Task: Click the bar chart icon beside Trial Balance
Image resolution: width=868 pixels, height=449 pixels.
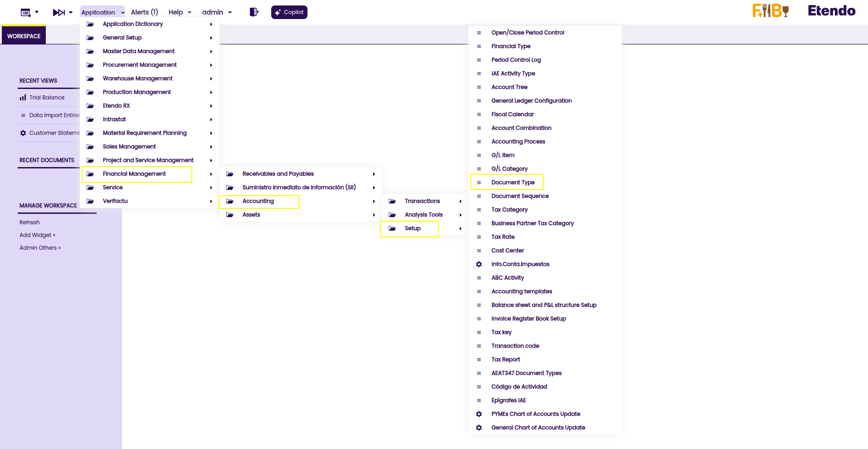Action: pos(23,98)
